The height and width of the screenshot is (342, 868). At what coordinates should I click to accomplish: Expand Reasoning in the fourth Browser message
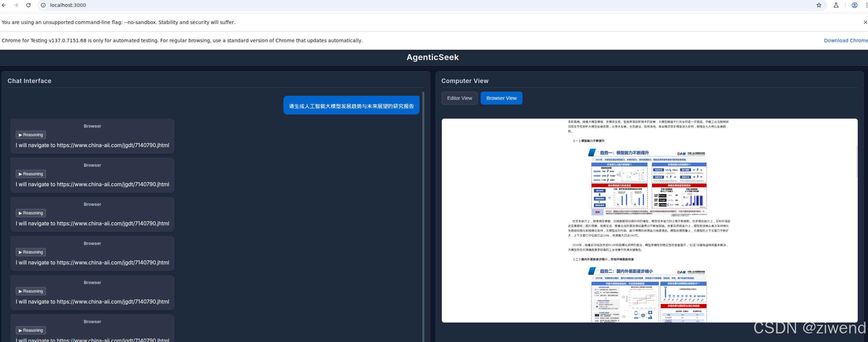[31, 252]
